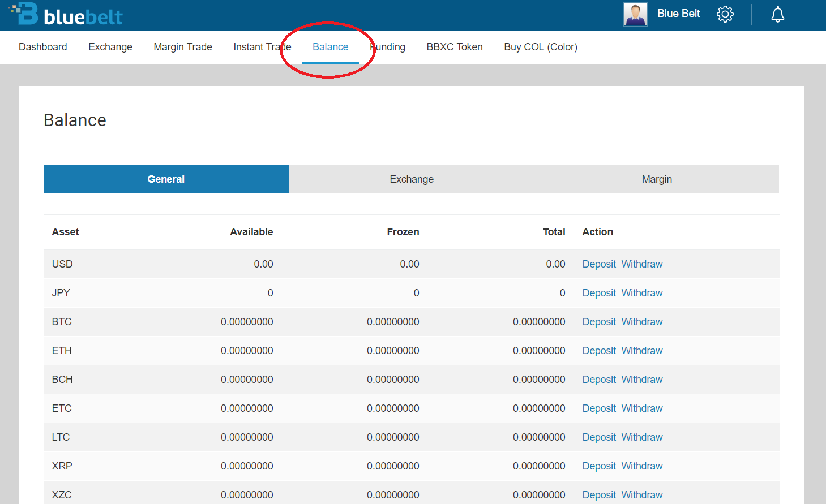826x504 pixels.
Task: Click Deposit for ETH
Action: (599, 351)
